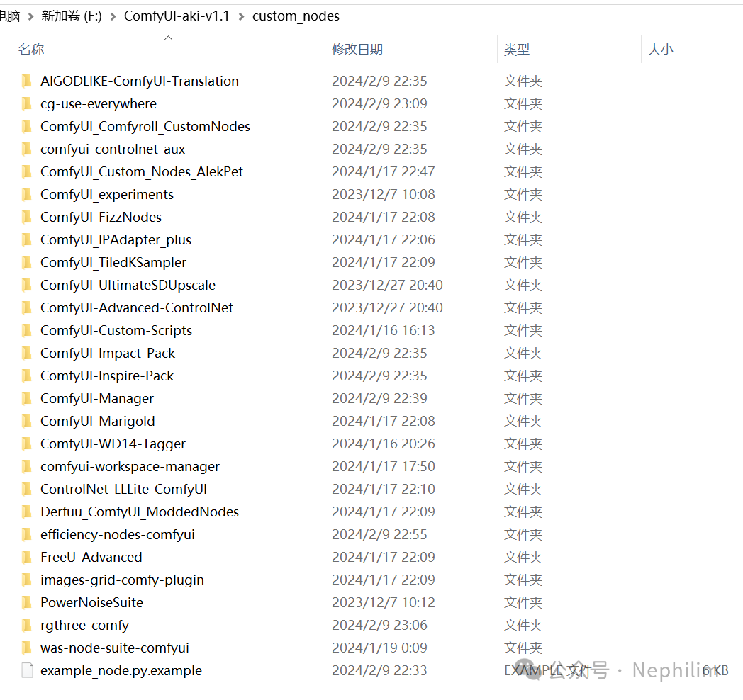Click the ComfyUI_IPAdapter_plus folder icon
The height and width of the screenshot is (700, 743).
pos(27,240)
